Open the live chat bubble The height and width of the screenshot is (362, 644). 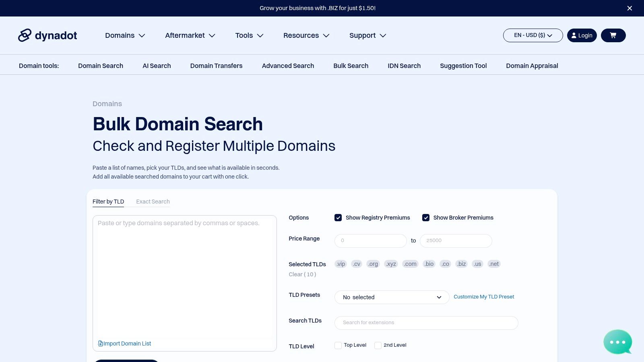pos(617,341)
